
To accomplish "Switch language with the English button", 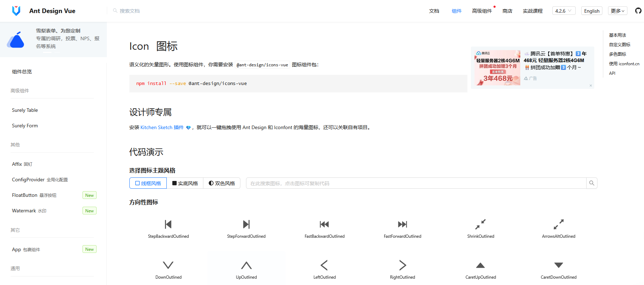I will 591,11.
